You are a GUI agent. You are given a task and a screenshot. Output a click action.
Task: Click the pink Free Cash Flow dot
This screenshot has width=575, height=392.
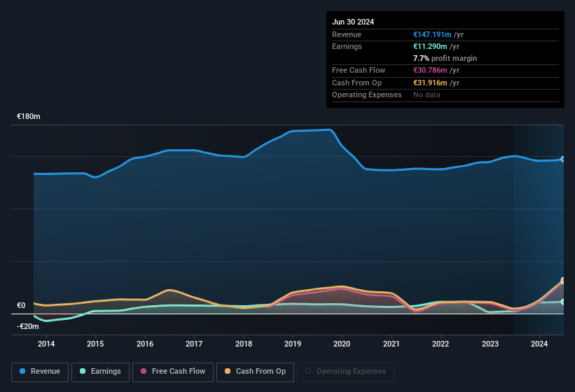click(144, 371)
